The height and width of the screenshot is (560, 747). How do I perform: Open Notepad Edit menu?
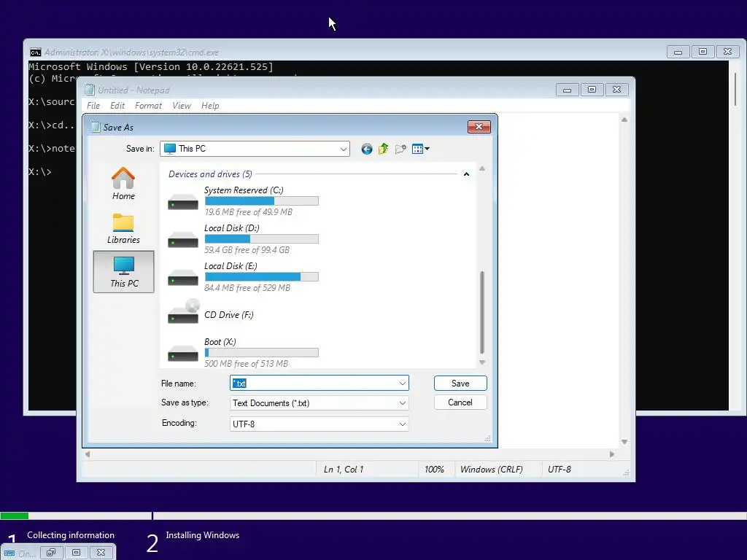pos(117,106)
